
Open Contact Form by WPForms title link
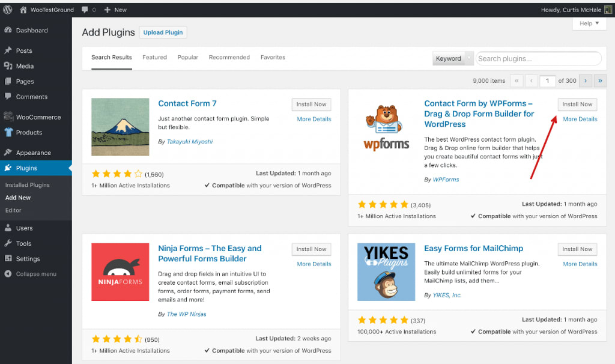point(479,114)
